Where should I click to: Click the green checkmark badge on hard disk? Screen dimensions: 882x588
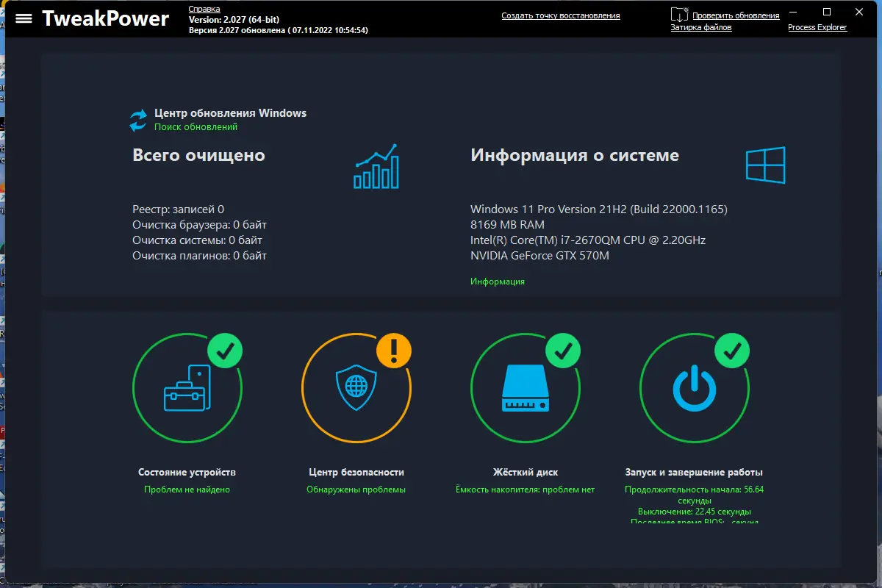563,350
